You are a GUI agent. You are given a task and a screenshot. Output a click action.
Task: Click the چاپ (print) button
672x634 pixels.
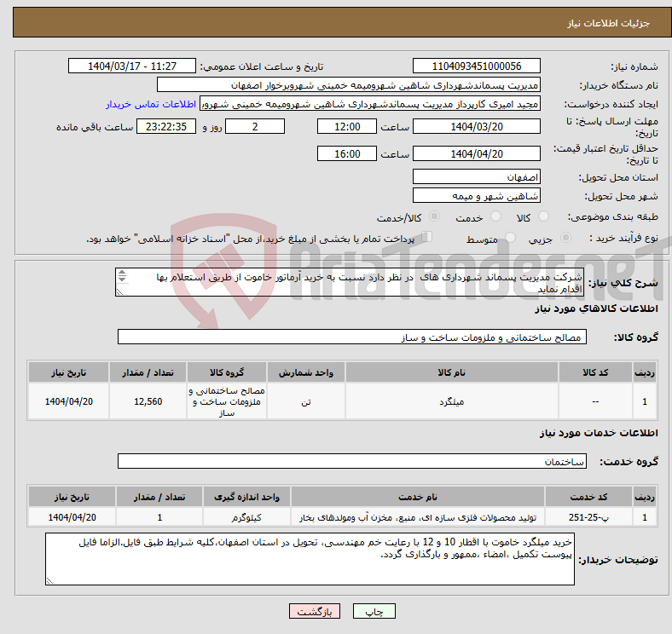point(374,611)
